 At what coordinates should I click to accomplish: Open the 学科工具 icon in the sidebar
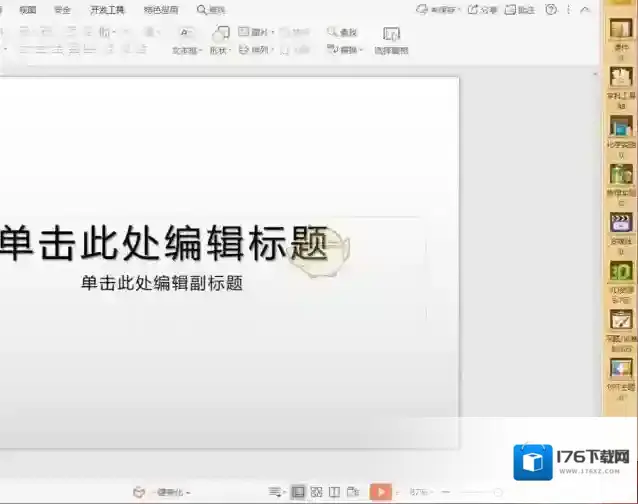(x=621, y=76)
